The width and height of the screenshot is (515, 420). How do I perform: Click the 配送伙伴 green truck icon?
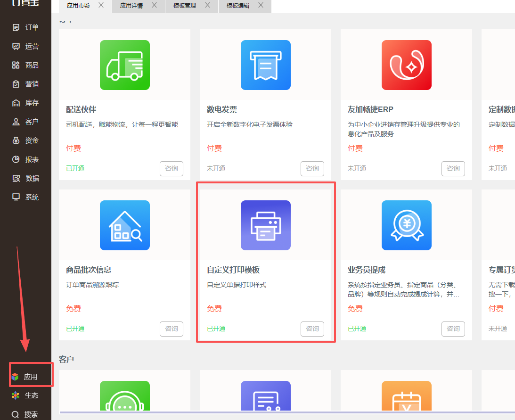point(125,65)
